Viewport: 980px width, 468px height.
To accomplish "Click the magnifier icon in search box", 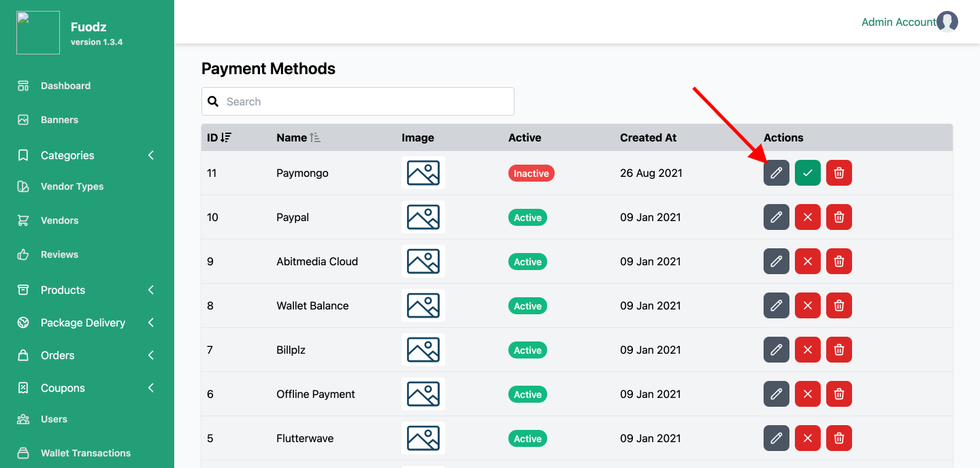I will tap(213, 101).
